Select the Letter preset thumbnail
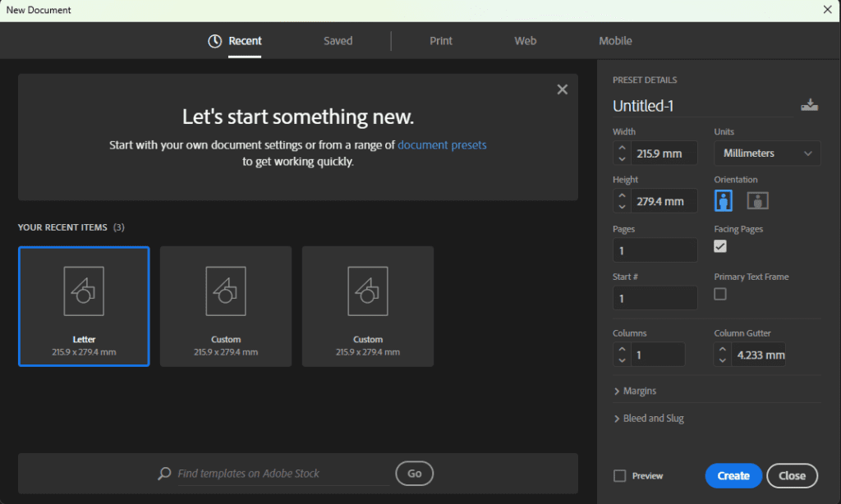This screenshot has height=504, width=841. pyautogui.click(x=84, y=306)
